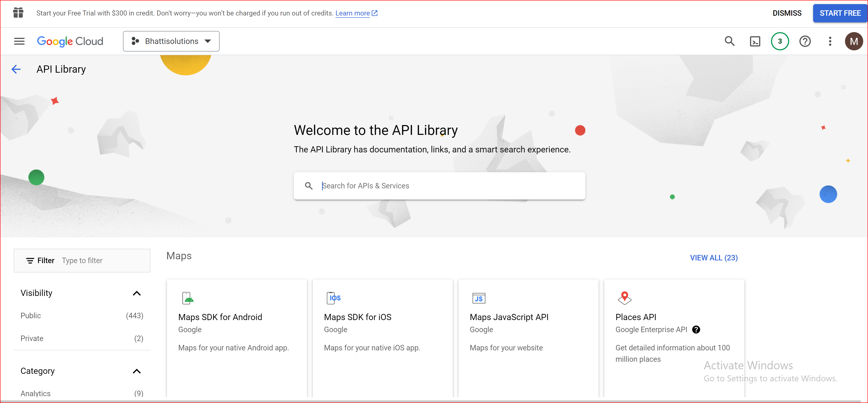Screen dimensions: 868x403
Task: Click the Analytics count (9)
Action: [x=139, y=393]
